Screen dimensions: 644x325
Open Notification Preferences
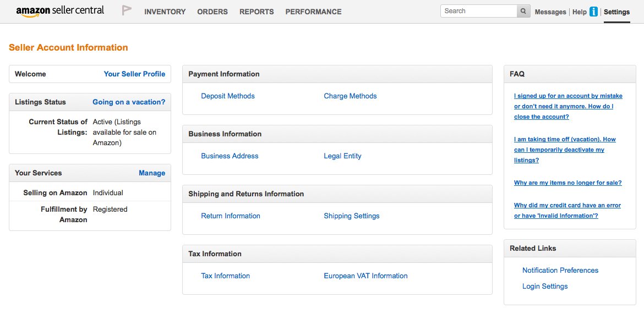tap(560, 270)
